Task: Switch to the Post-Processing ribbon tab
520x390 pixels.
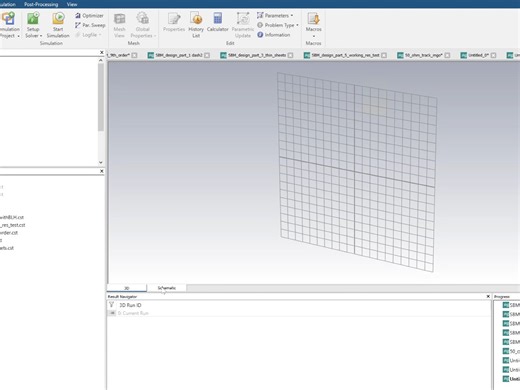Action: [x=41, y=4]
